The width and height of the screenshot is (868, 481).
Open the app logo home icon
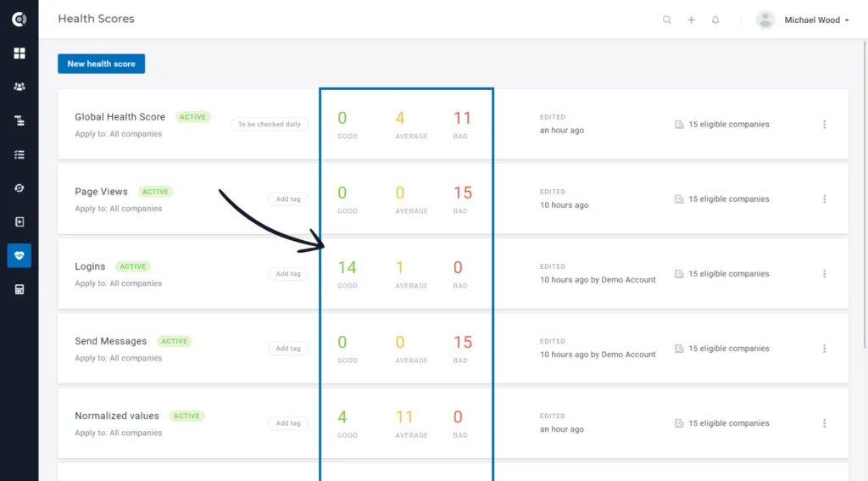click(x=19, y=20)
